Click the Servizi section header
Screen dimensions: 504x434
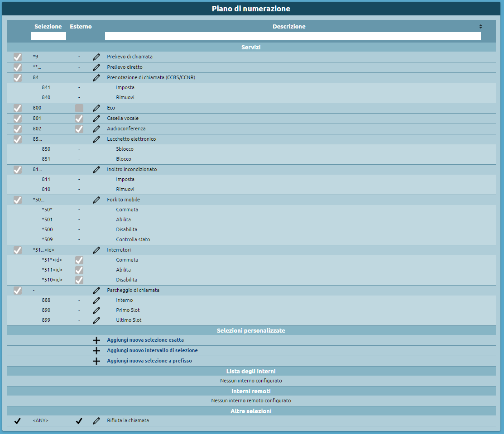[251, 47]
